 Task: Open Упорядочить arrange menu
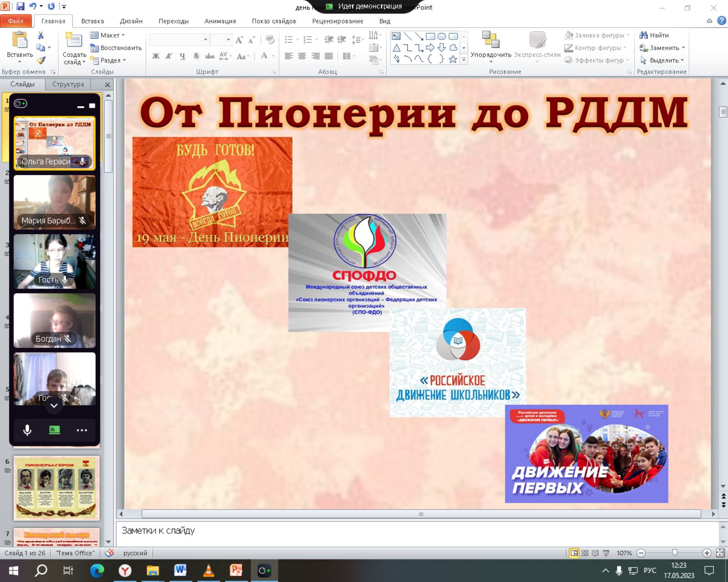pos(491,47)
